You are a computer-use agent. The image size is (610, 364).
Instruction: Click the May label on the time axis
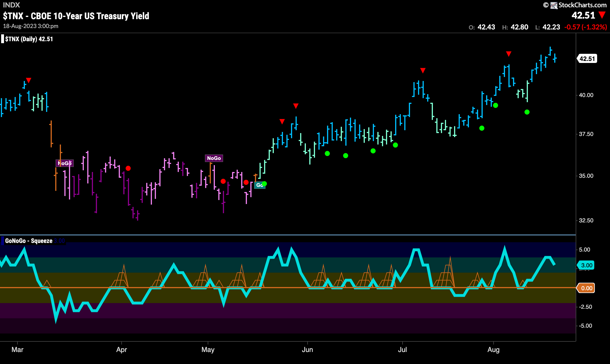coord(208,350)
